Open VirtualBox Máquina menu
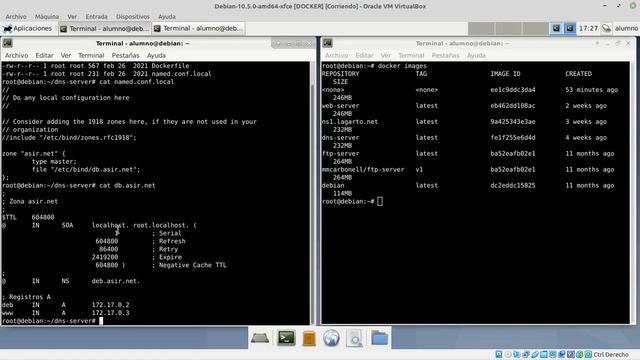This screenshot has width=640, height=360. coord(47,17)
